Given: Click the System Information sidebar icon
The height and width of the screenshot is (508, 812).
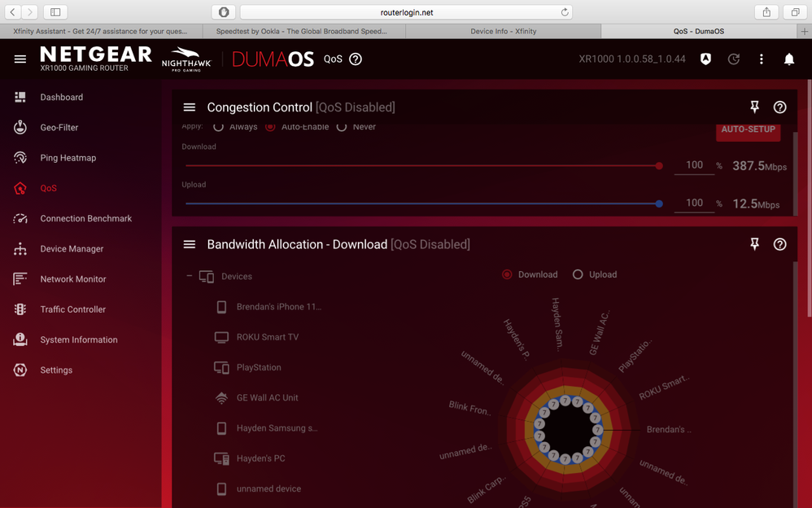Looking at the screenshot, I should pyautogui.click(x=20, y=339).
